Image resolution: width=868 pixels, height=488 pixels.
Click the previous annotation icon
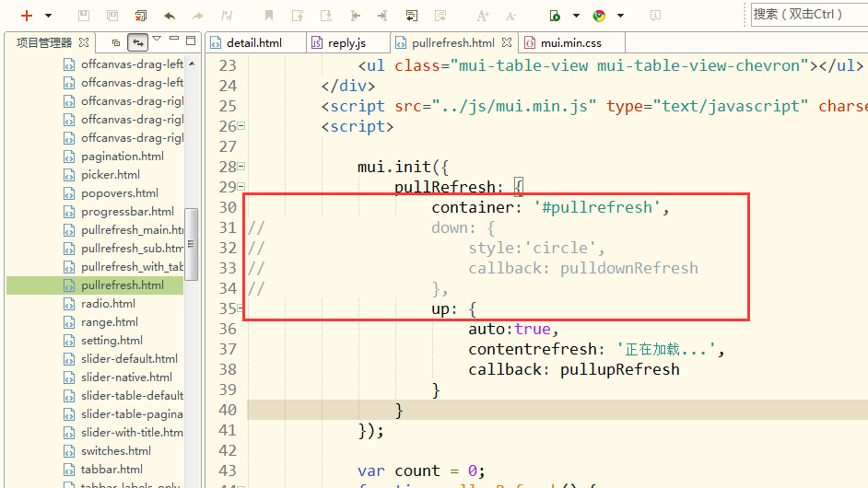coord(298,16)
